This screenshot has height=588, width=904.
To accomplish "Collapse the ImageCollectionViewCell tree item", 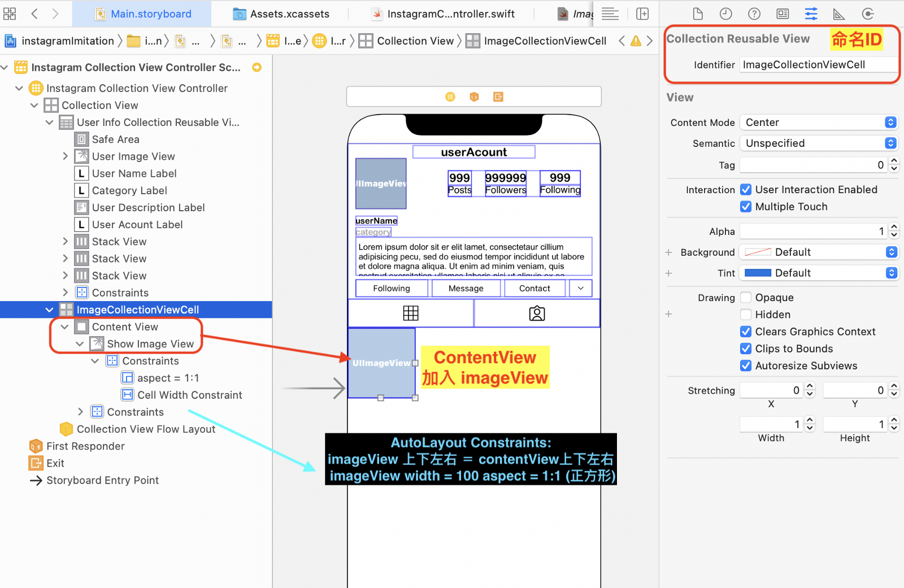I will point(49,310).
